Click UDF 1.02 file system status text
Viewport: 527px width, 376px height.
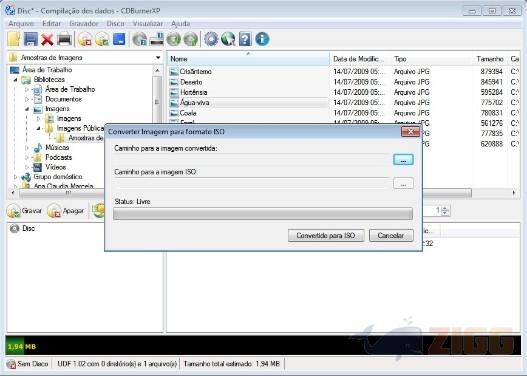click(117, 364)
